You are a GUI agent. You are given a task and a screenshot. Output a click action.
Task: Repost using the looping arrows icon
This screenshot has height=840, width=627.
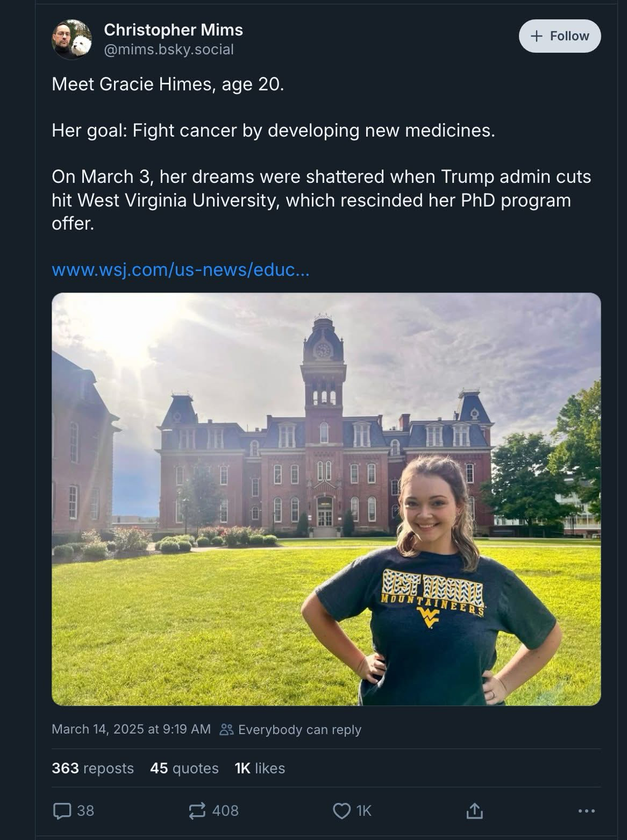[197, 810]
